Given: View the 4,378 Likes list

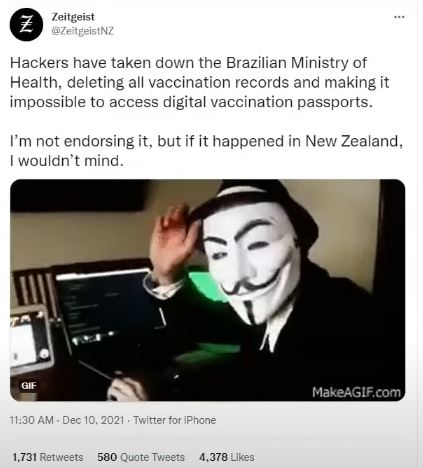Looking at the screenshot, I should (x=227, y=457).
